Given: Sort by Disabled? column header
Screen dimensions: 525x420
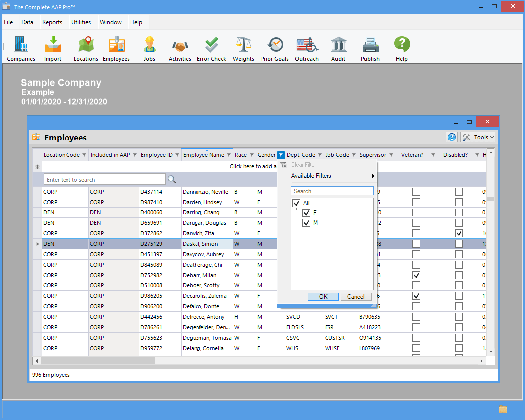Looking at the screenshot, I should pos(456,155).
